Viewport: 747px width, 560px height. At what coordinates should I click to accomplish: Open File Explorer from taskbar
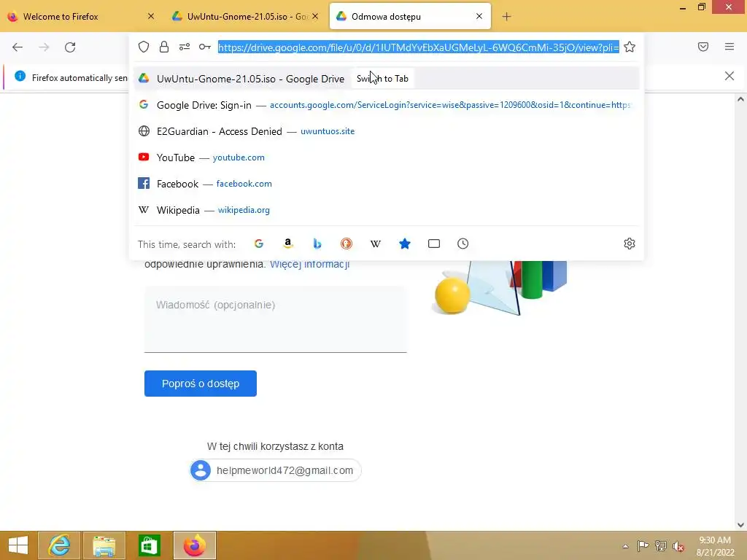click(104, 545)
